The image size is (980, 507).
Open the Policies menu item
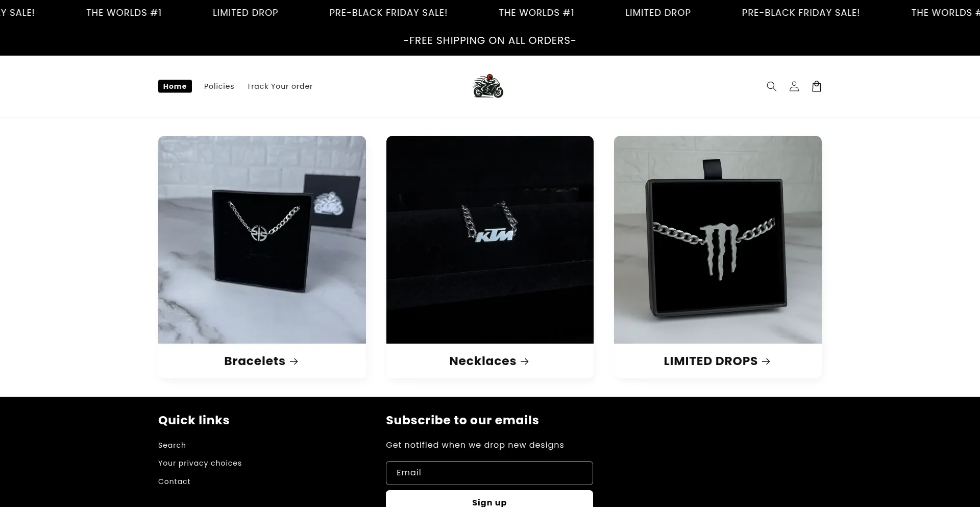[219, 86]
